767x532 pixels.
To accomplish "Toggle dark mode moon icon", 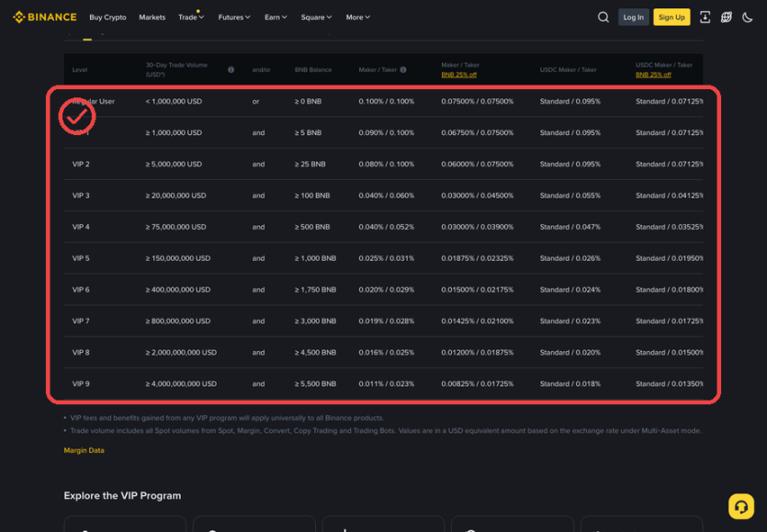I will (747, 17).
